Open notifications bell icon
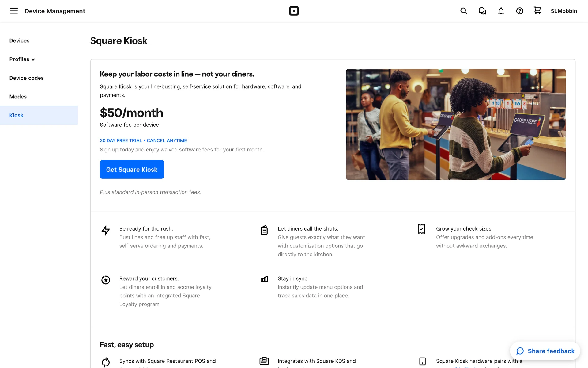This screenshot has height=368, width=588. (501, 11)
